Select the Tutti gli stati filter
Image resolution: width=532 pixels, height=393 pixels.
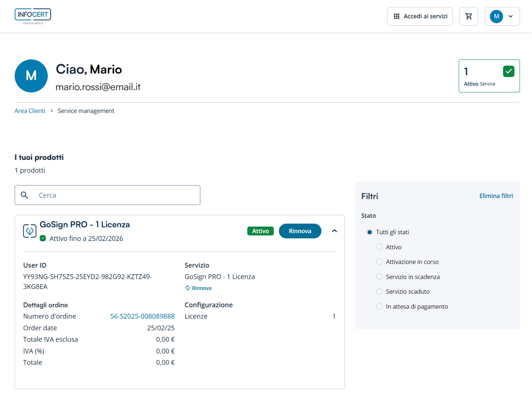tap(369, 232)
